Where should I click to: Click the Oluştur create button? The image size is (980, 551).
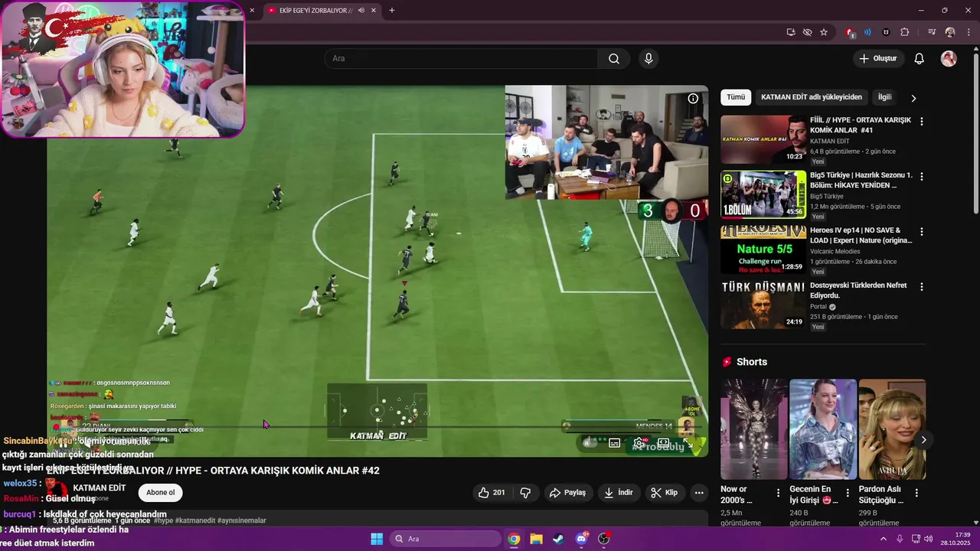point(878,59)
